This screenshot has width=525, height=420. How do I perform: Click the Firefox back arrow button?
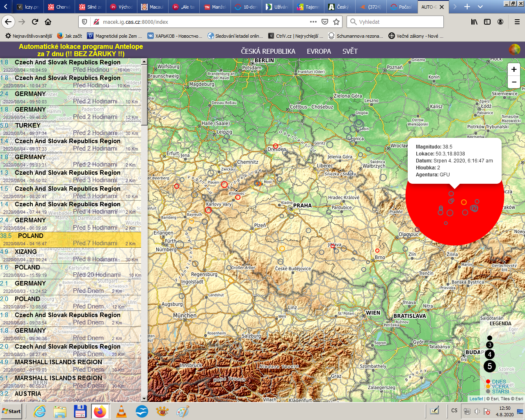pos(8,22)
